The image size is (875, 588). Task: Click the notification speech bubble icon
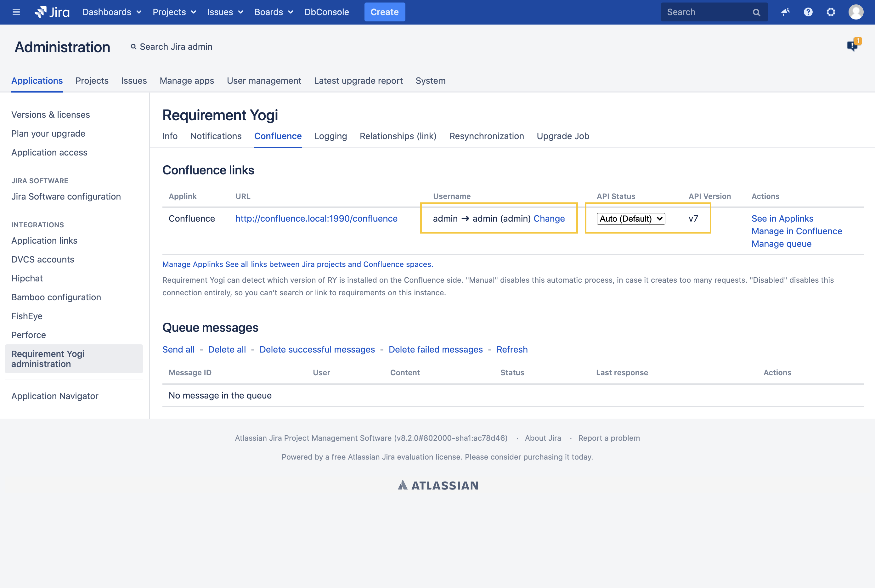click(853, 45)
